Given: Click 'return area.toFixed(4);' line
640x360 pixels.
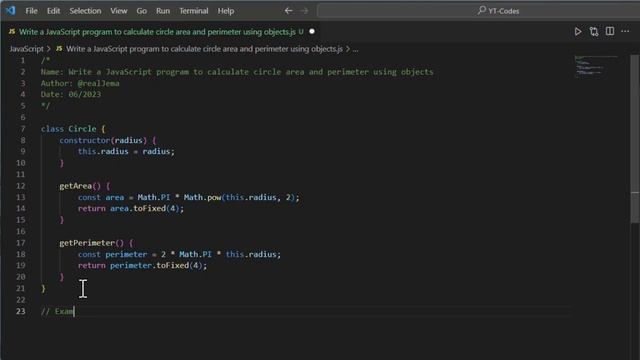Looking at the screenshot, I should coord(131,209).
